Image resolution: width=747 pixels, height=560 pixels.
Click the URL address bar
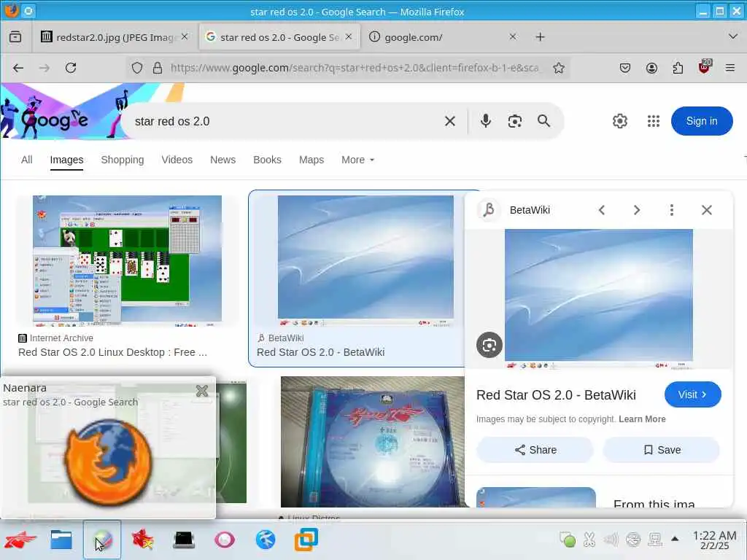355,68
